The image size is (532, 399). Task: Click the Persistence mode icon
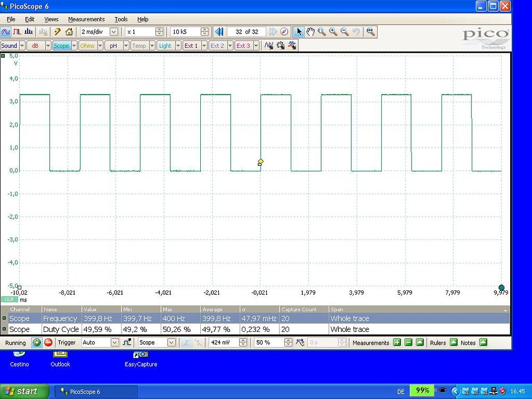(x=17, y=32)
